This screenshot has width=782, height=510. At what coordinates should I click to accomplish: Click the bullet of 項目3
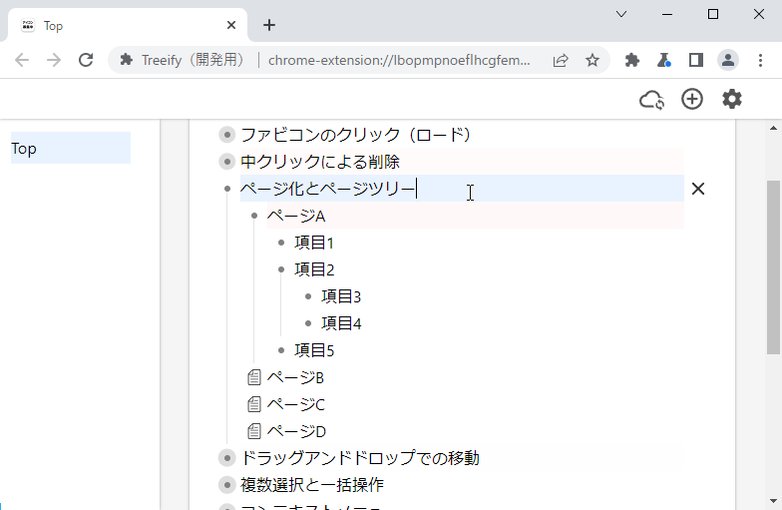click(x=308, y=296)
